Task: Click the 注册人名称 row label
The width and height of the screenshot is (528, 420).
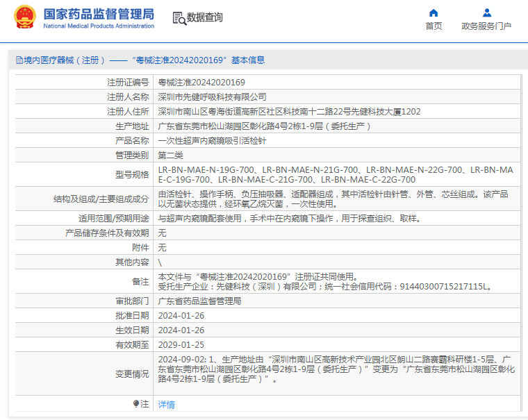Action: [x=128, y=97]
